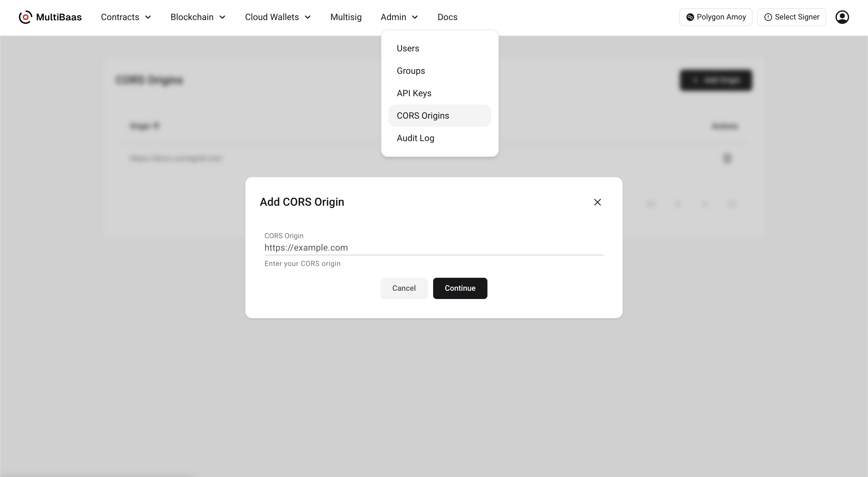Open the Docs page

(x=447, y=17)
